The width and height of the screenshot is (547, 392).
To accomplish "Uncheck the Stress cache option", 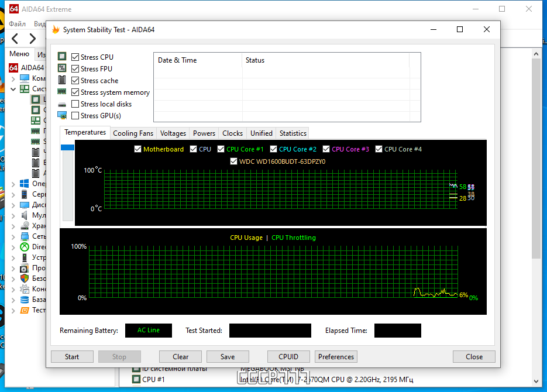I will 75,81.
